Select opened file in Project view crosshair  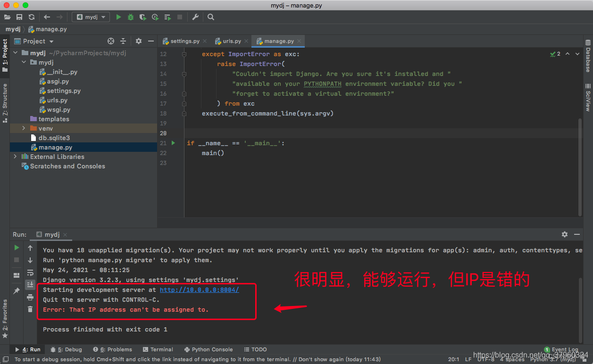[111, 41]
